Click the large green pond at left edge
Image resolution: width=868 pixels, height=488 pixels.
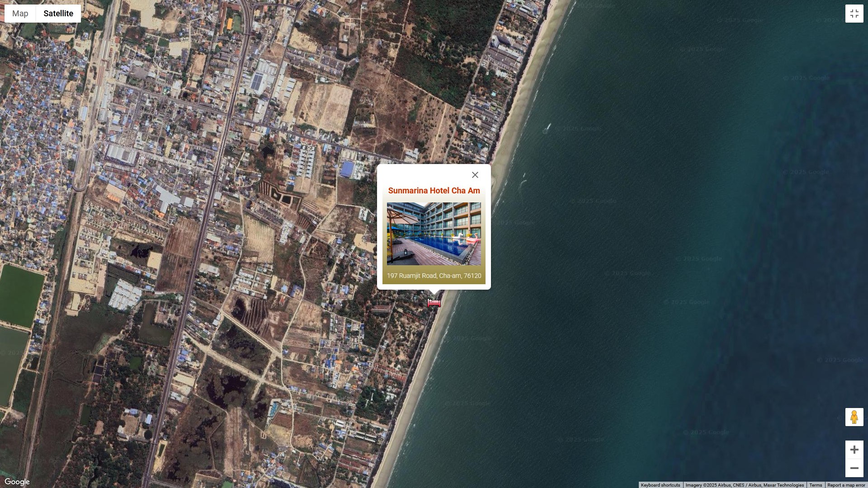coord(22,294)
